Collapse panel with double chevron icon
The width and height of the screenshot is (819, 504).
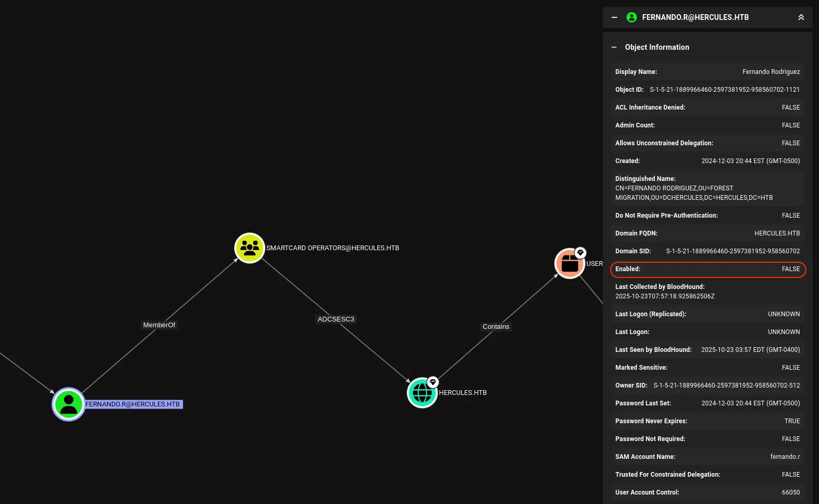[x=801, y=17]
